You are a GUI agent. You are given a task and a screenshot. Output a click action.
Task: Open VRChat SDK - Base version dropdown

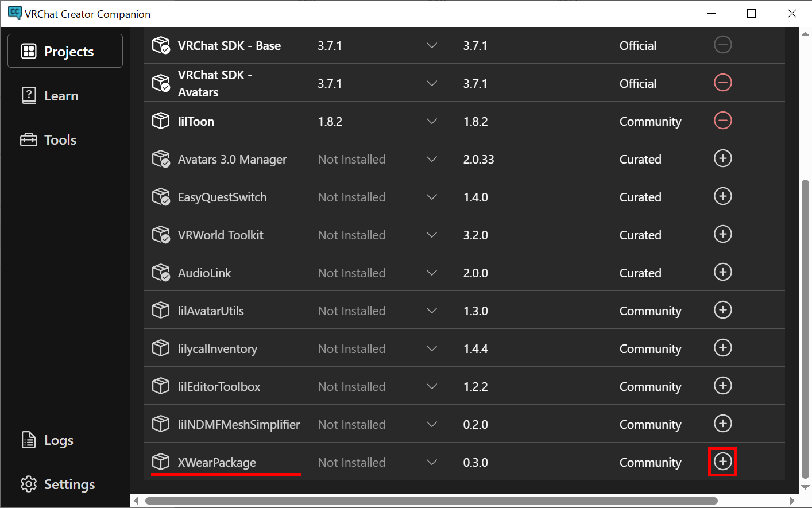click(432, 45)
